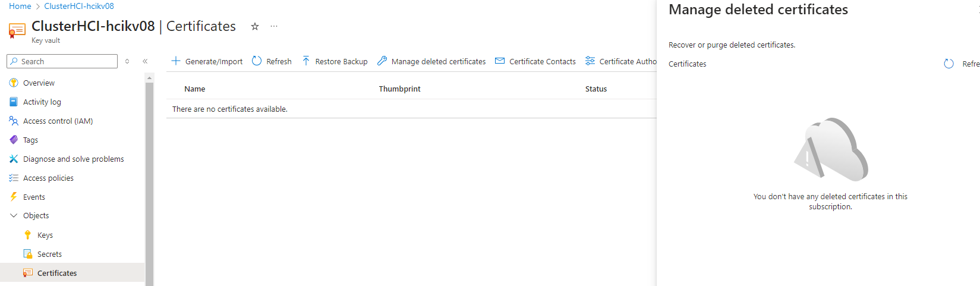Collapse the sidebar with double chevron

pos(145,61)
